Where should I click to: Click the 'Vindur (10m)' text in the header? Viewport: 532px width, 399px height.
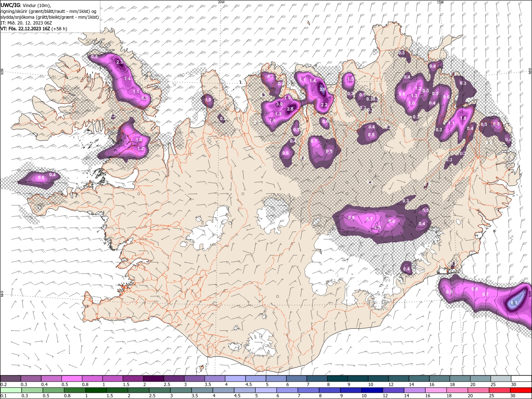pos(37,5)
